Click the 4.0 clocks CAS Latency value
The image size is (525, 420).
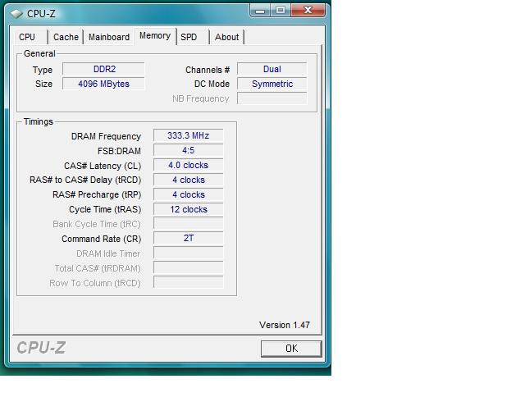click(x=188, y=165)
